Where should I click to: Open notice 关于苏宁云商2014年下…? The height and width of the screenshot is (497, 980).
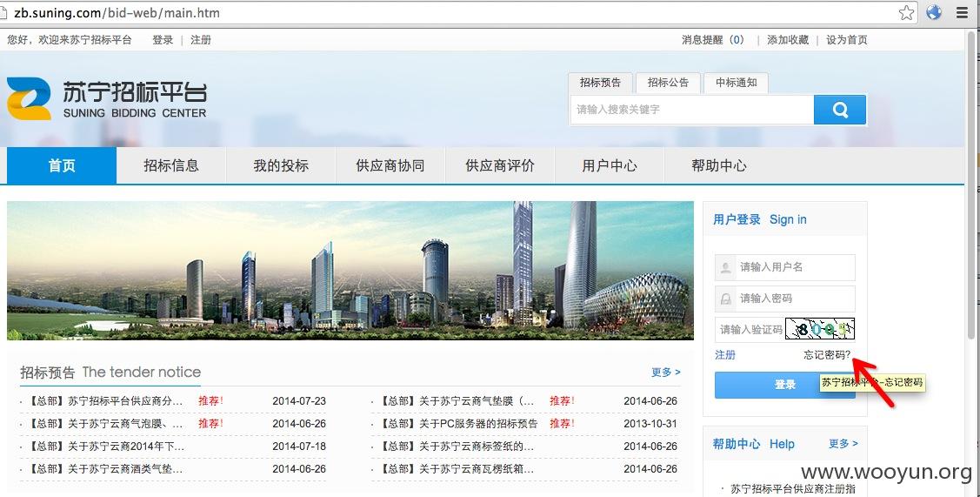point(106,447)
